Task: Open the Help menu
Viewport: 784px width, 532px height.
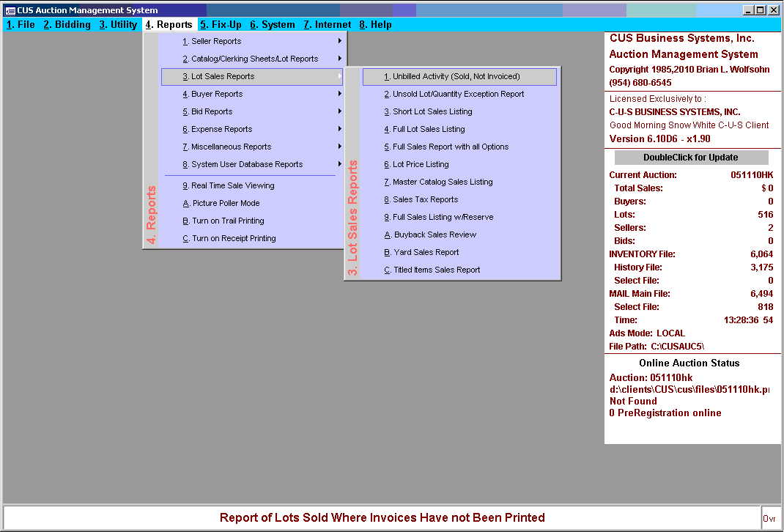Action: coord(375,24)
